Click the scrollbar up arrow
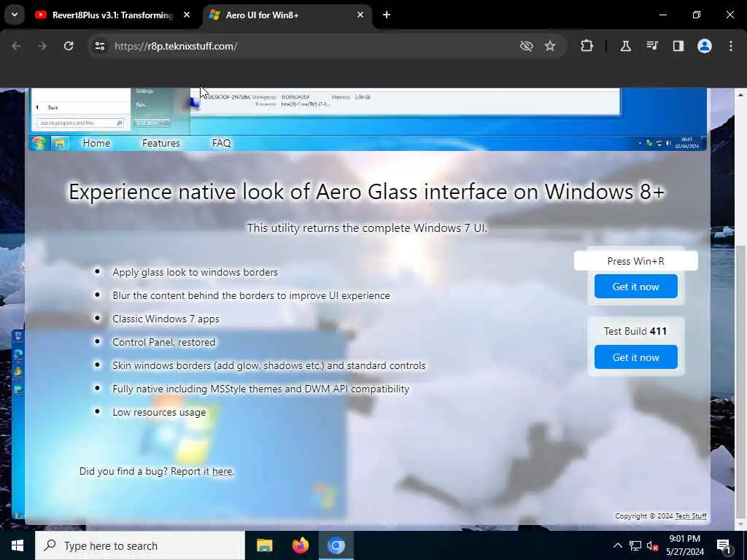 (740, 96)
